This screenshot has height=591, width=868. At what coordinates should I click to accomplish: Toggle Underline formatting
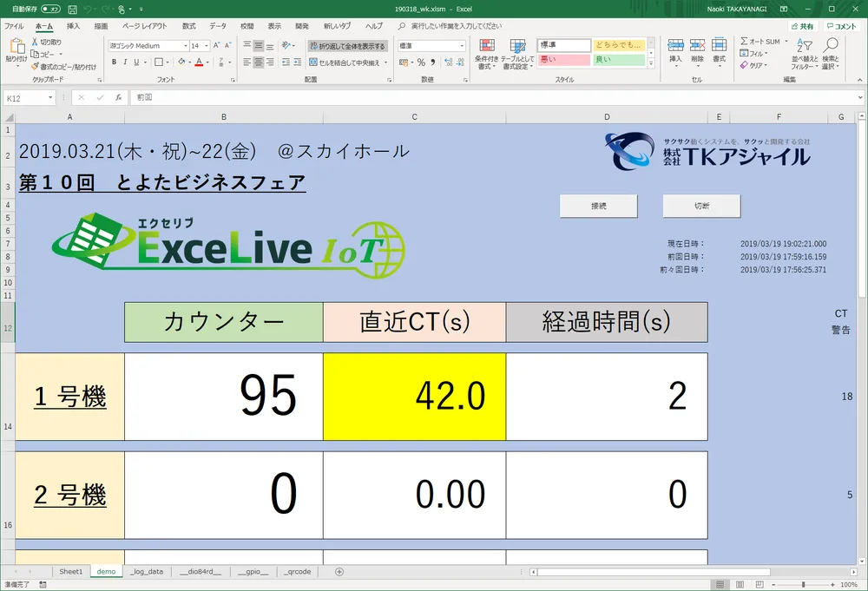[136, 62]
